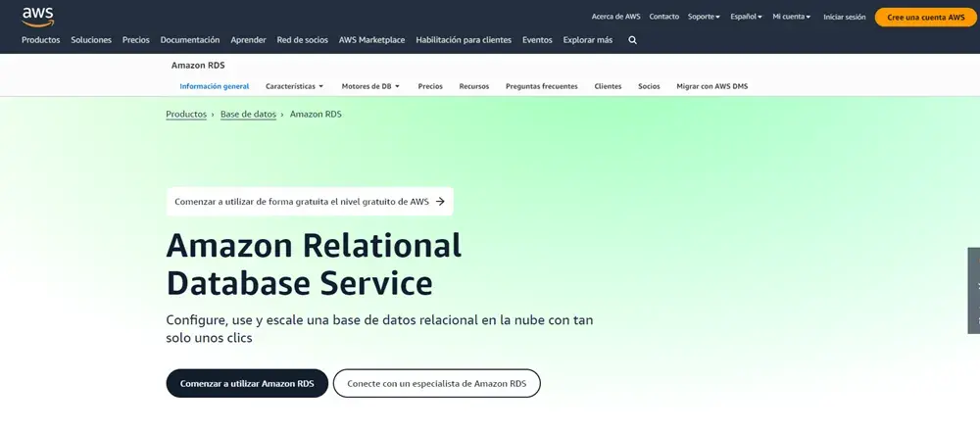Expand the Mi cuenta menu

point(791,17)
